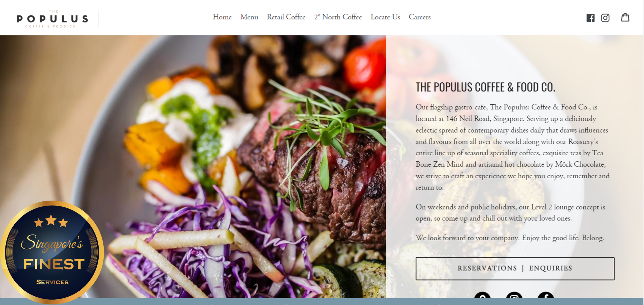Click the black circular Facebook icon
The image size is (644, 305).
tap(546, 295)
